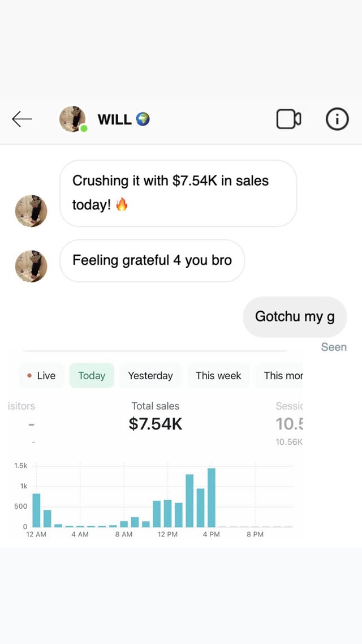Open the WILL contact name

114,119
